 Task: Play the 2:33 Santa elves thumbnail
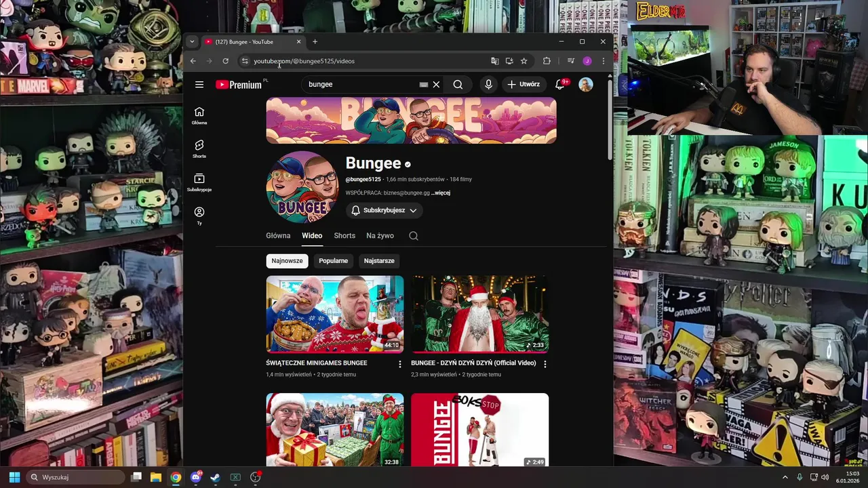tap(480, 314)
